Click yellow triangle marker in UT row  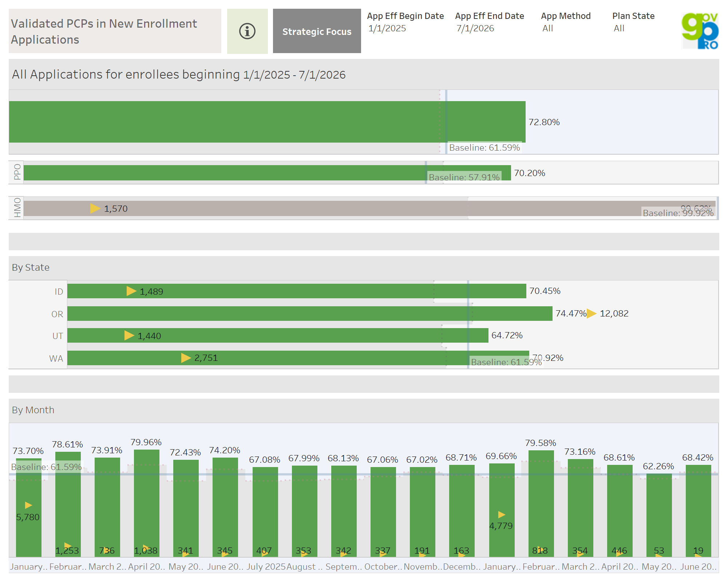tap(129, 335)
